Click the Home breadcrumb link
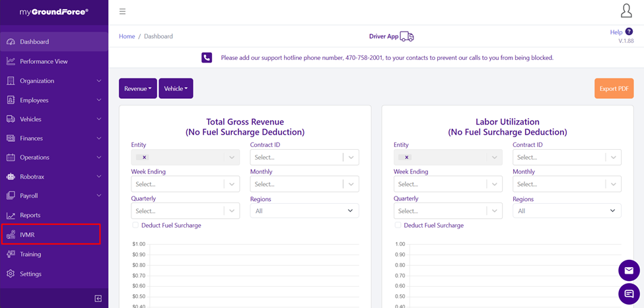The height and width of the screenshot is (308, 644). click(127, 36)
